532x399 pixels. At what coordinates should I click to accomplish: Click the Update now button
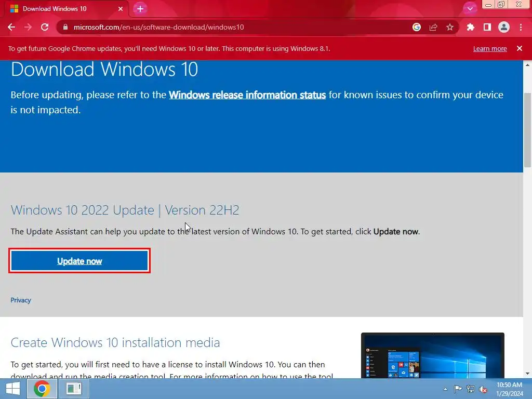point(79,261)
